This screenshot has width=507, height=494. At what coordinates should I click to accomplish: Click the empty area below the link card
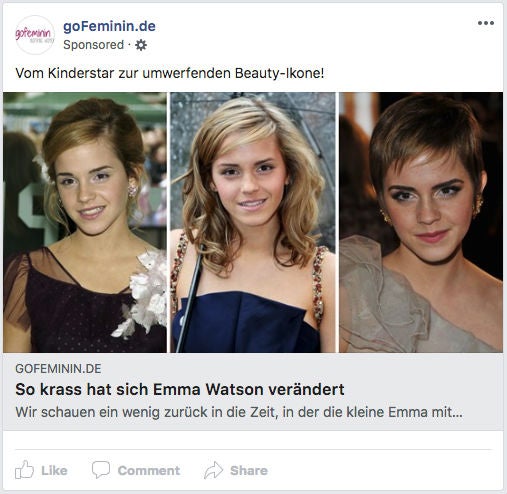(x=253, y=439)
